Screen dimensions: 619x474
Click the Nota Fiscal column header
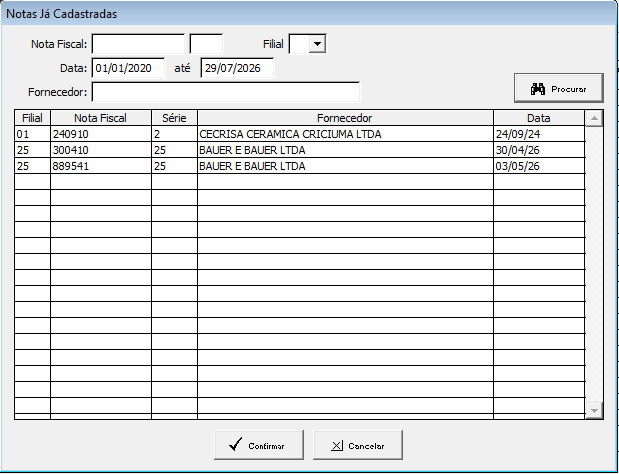click(101, 118)
